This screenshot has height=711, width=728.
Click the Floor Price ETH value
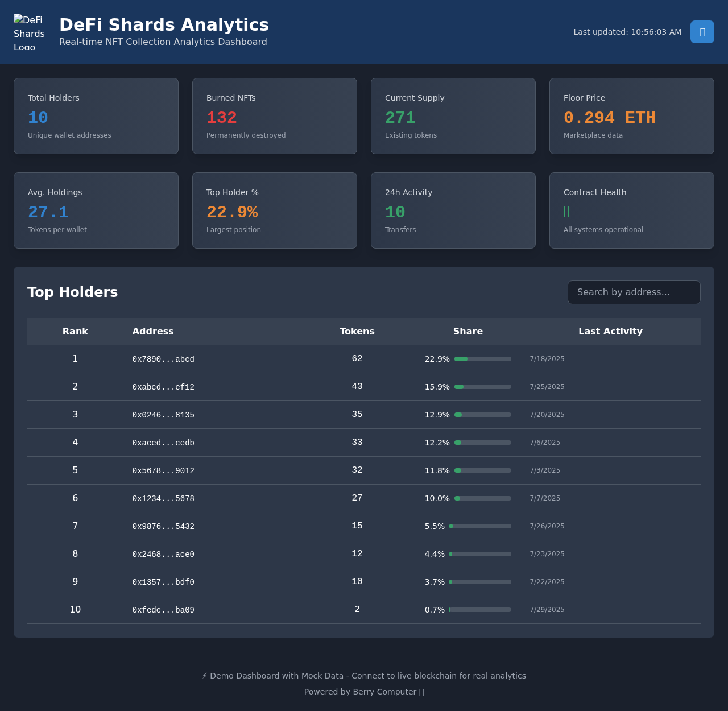[609, 117]
